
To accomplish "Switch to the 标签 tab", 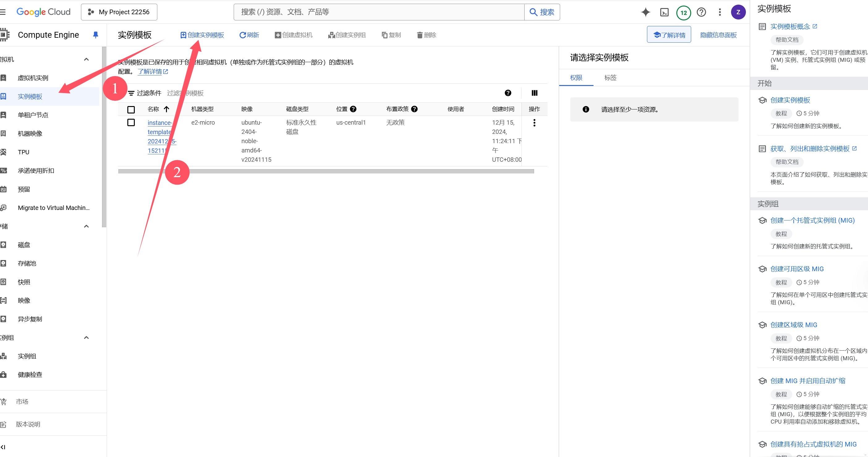I will (x=610, y=78).
